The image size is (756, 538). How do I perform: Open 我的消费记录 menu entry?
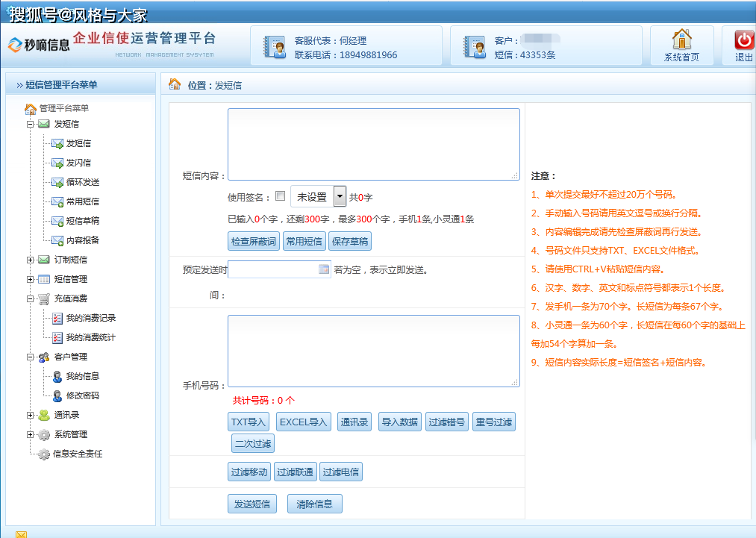91,318
